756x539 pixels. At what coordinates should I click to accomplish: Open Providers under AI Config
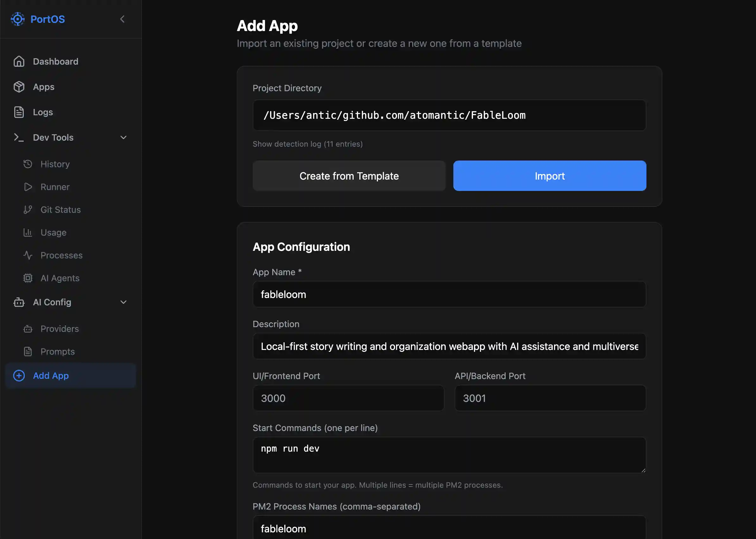point(60,329)
